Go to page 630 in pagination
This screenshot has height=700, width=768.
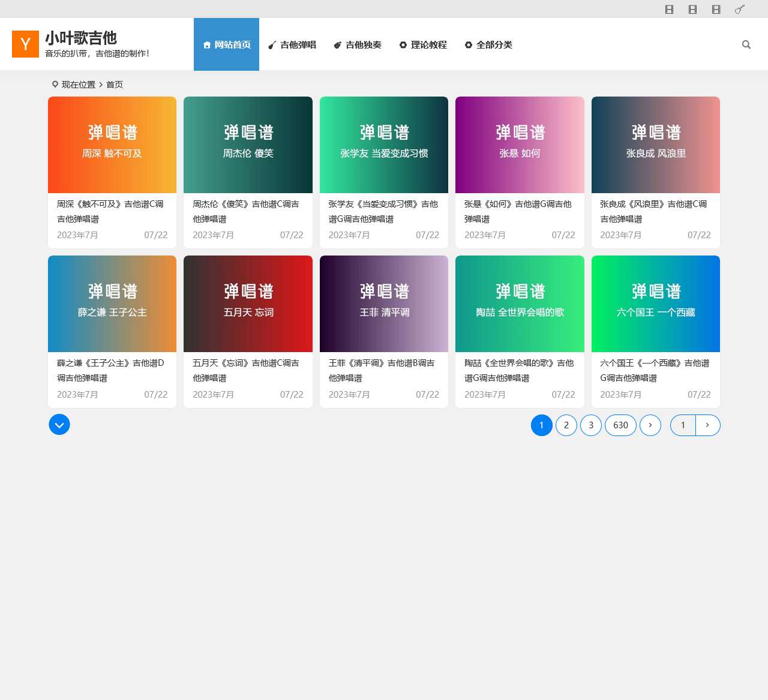coord(620,425)
